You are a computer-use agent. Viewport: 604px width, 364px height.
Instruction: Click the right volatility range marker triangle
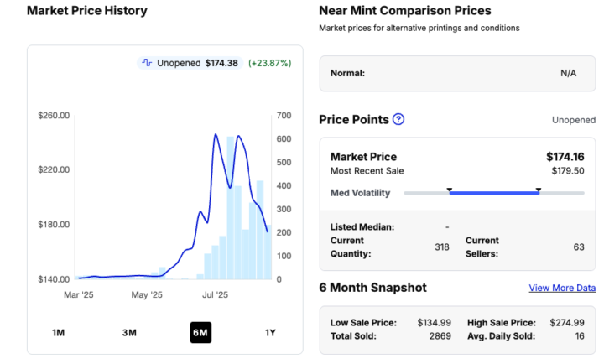click(538, 190)
